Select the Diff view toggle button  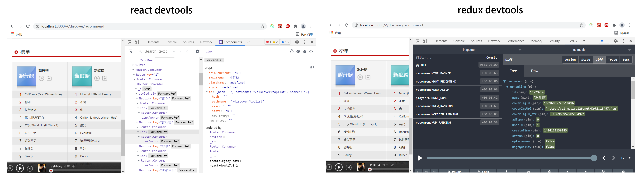point(599,60)
